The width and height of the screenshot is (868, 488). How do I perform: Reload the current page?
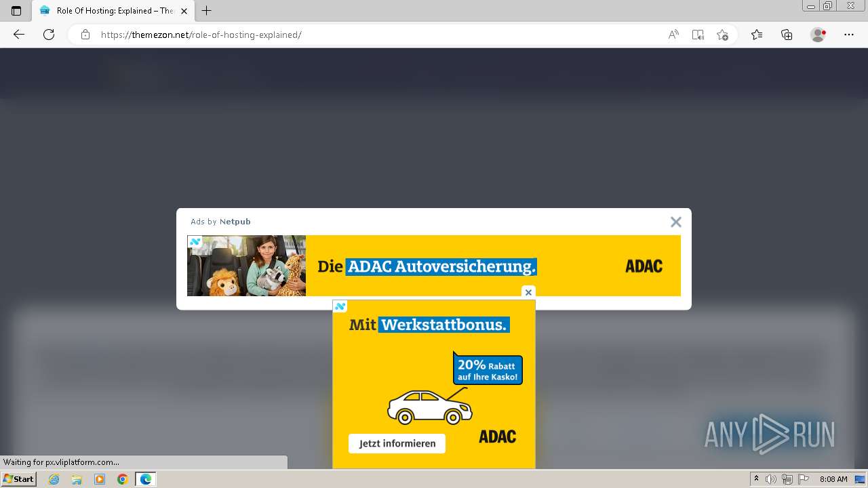click(x=49, y=35)
